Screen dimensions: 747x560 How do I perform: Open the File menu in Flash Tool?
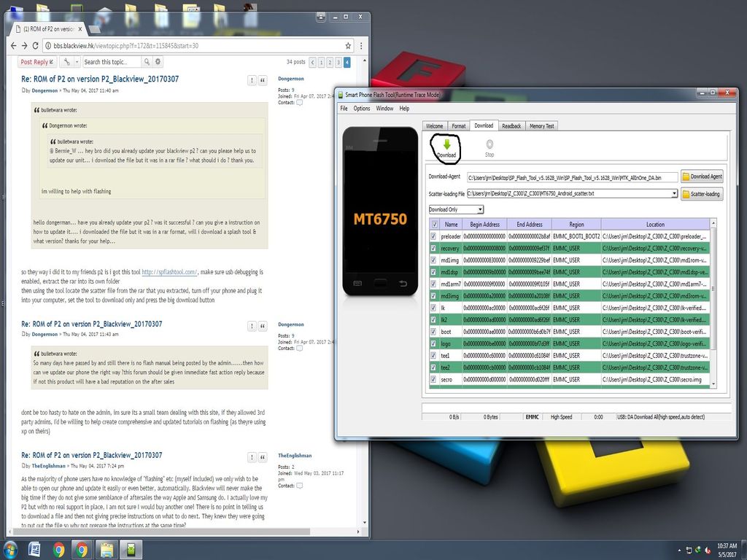pos(344,109)
